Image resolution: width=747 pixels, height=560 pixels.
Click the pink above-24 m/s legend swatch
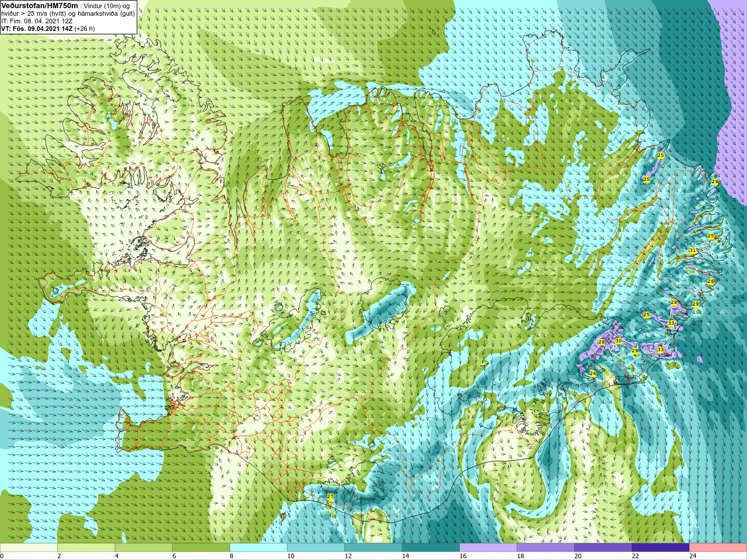click(x=718, y=547)
